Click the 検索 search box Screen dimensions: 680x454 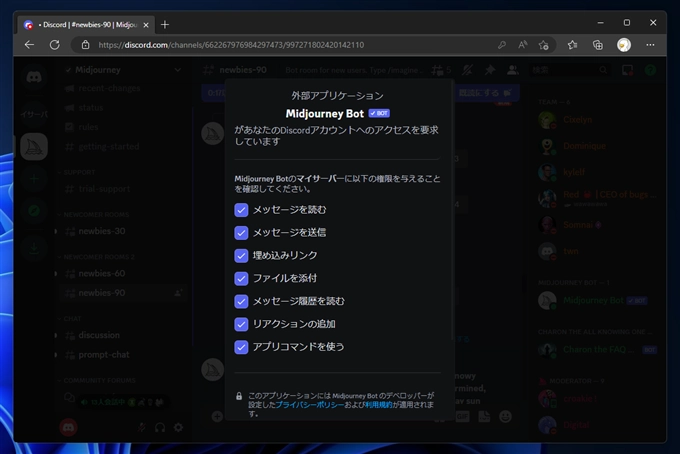(569, 70)
